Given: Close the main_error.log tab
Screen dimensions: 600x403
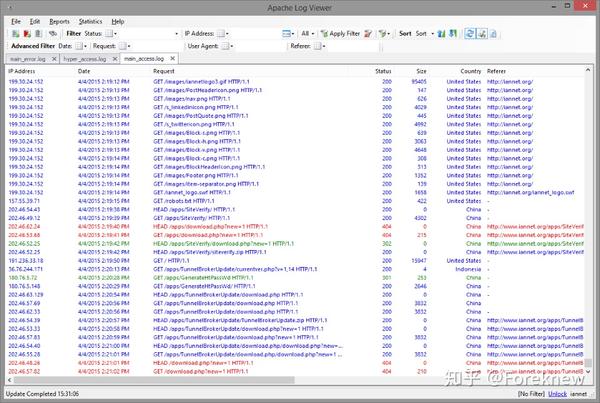Looking at the screenshot, I should click(54, 59).
